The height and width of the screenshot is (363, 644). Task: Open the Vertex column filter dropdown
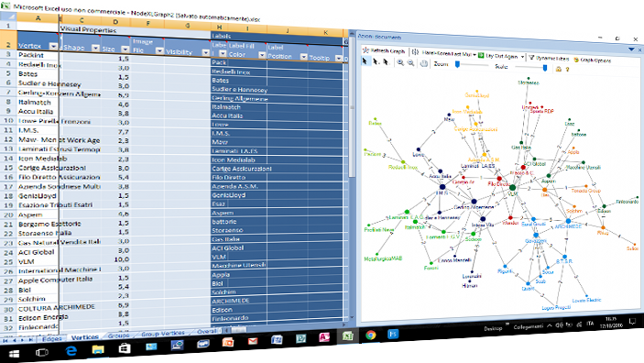click(x=53, y=46)
